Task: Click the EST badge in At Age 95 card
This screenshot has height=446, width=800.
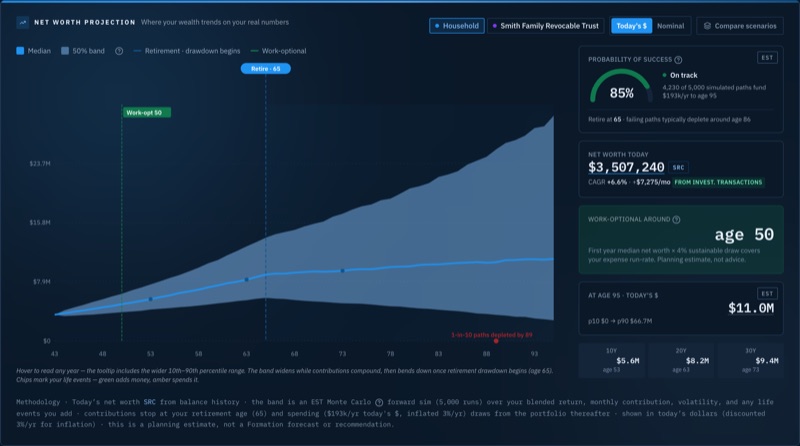Action: tap(767, 293)
